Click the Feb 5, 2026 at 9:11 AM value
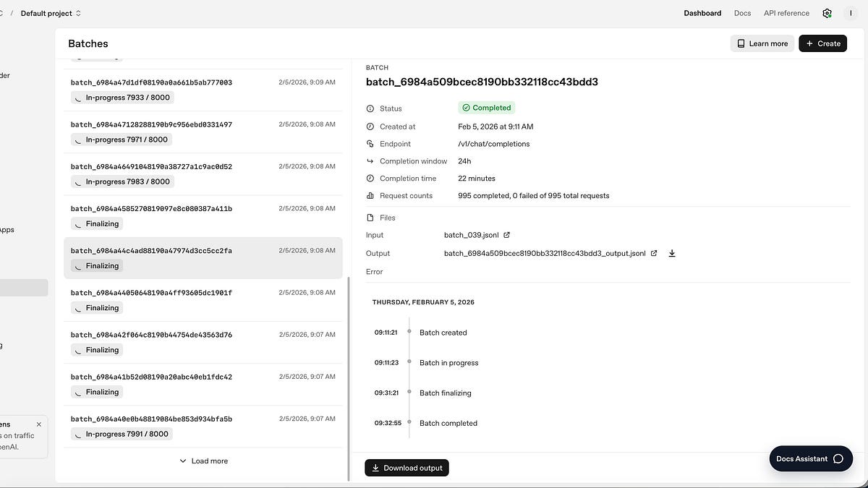Viewport: 868px width, 488px height. click(x=495, y=127)
